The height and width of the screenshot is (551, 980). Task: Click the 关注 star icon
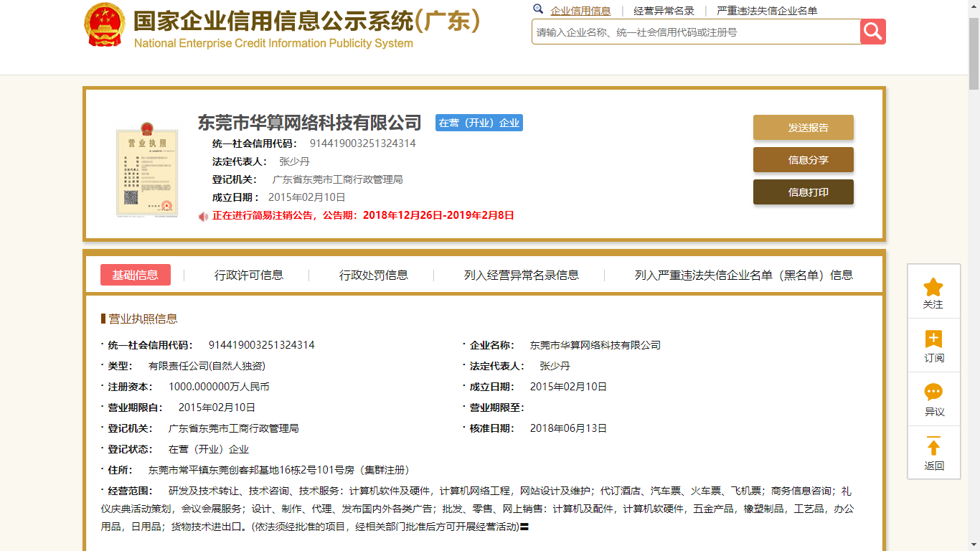coord(933,288)
